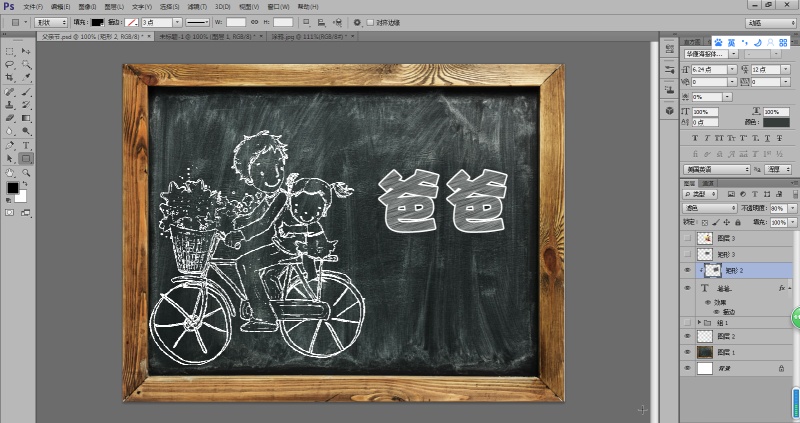Screen dimensions: 800x423
Task: Open the stroke line style dropdown
Action: click(x=197, y=22)
